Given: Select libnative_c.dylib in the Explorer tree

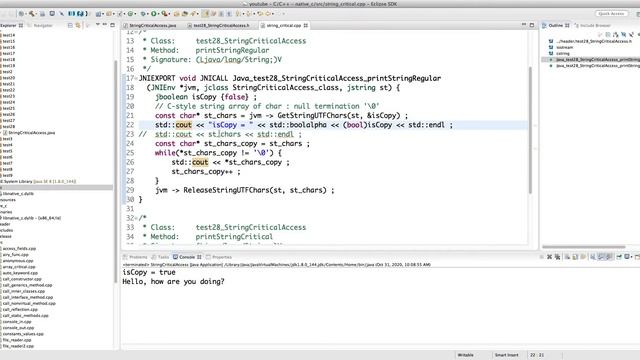Looking at the screenshot, I should coord(17,193).
